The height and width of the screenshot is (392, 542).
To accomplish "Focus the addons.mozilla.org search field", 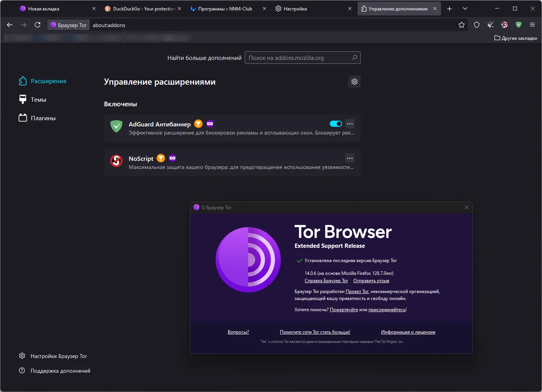I will tap(303, 58).
